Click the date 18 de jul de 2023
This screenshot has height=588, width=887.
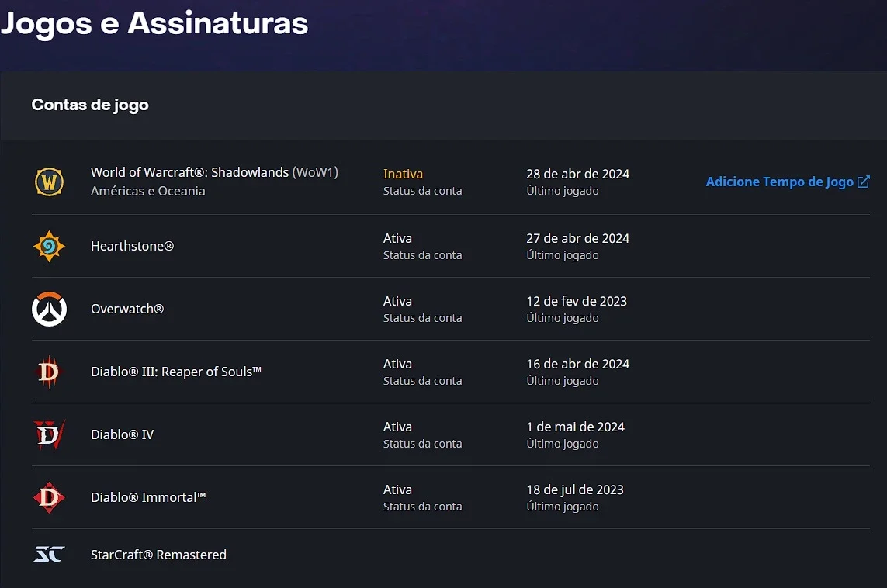[x=575, y=489]
